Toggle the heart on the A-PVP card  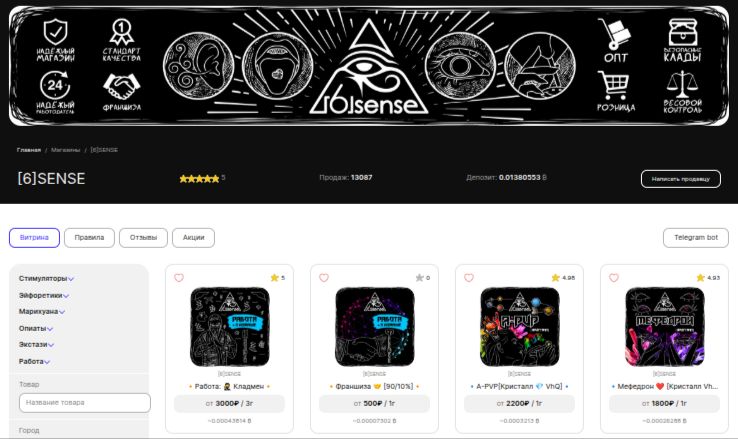[469, 278]
